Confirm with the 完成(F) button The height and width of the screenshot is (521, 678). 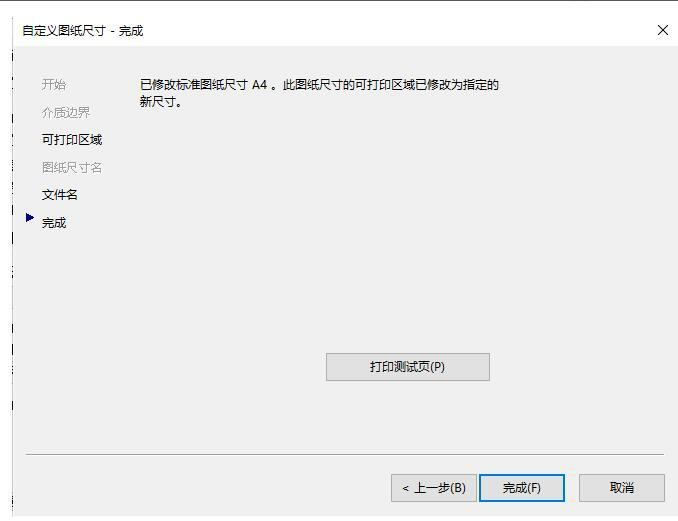tap(522, 488)
